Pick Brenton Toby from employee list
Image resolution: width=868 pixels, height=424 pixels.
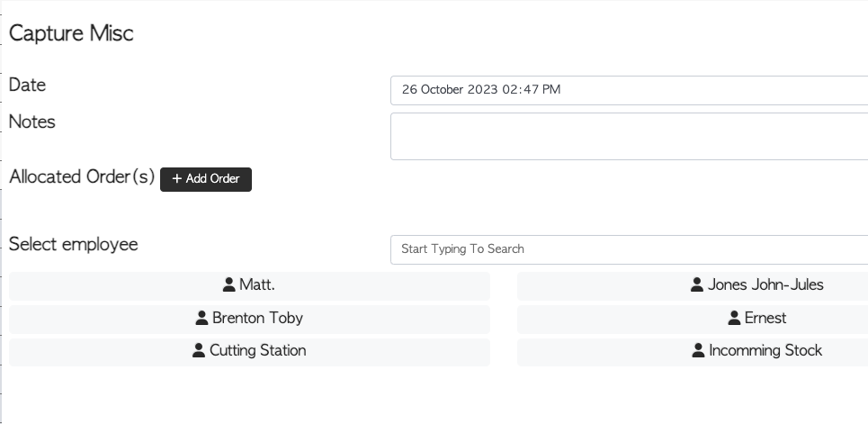[249, 320]
